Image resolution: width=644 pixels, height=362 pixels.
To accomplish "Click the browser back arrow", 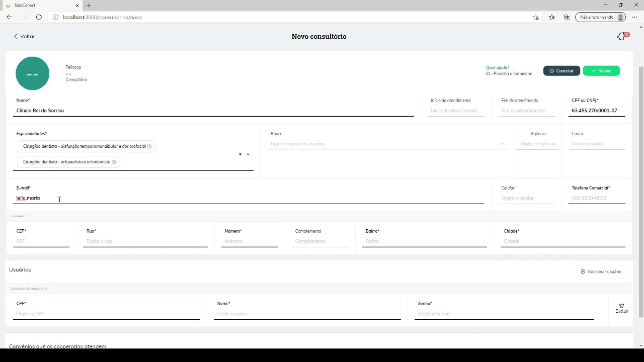I will (9, 17).
